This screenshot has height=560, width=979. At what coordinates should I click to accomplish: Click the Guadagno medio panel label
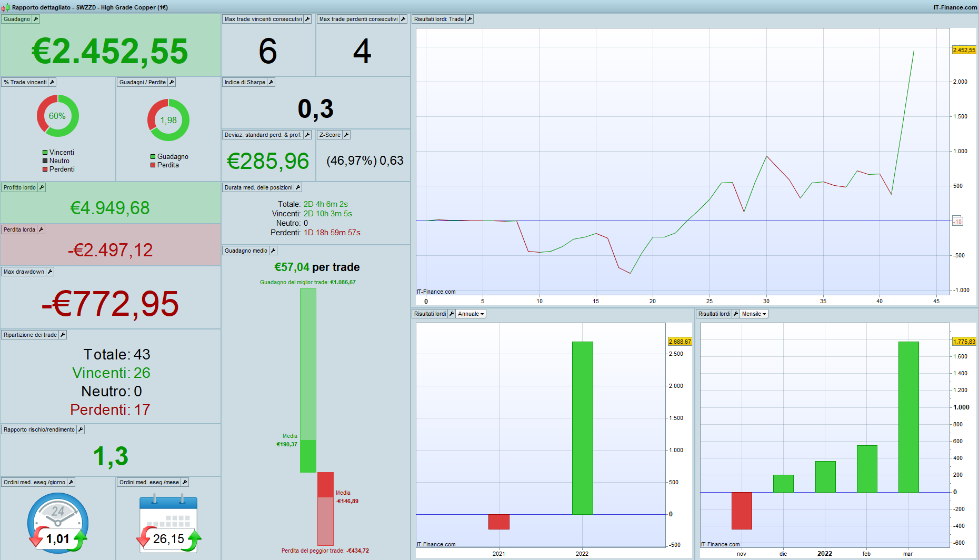click(x=246, y=251)
